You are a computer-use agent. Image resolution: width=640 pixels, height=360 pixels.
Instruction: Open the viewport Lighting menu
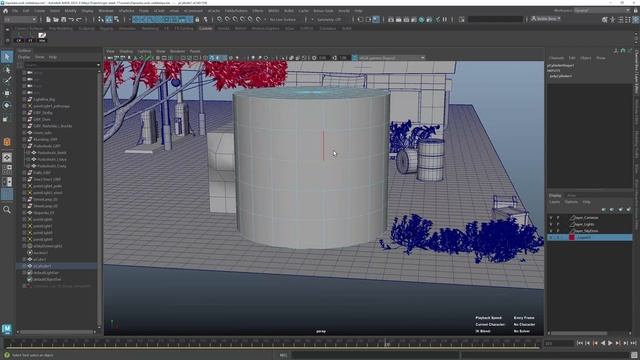point(144,51)
